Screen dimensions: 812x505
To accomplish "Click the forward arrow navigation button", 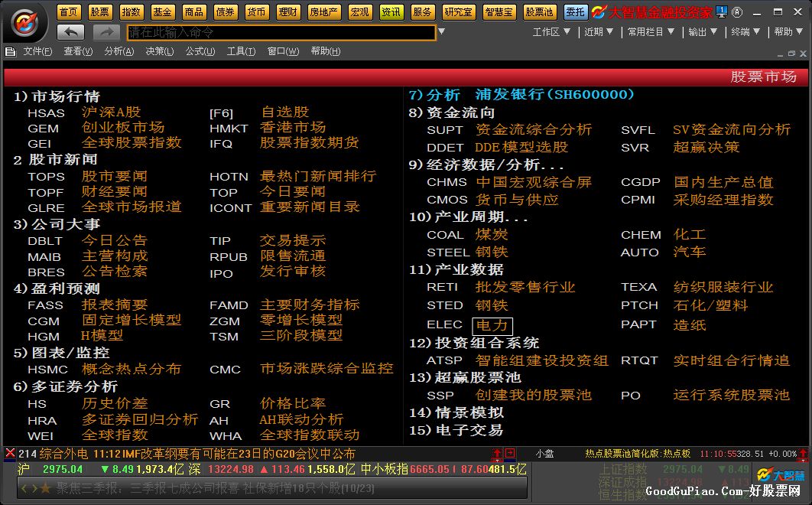I will pyautogui.click(x=106, y=32).
